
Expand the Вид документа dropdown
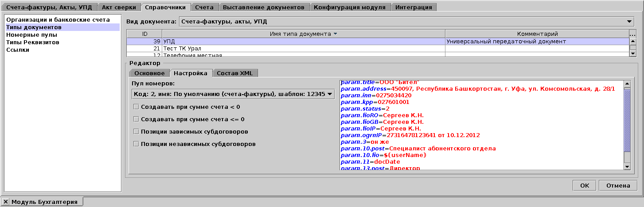630,21
